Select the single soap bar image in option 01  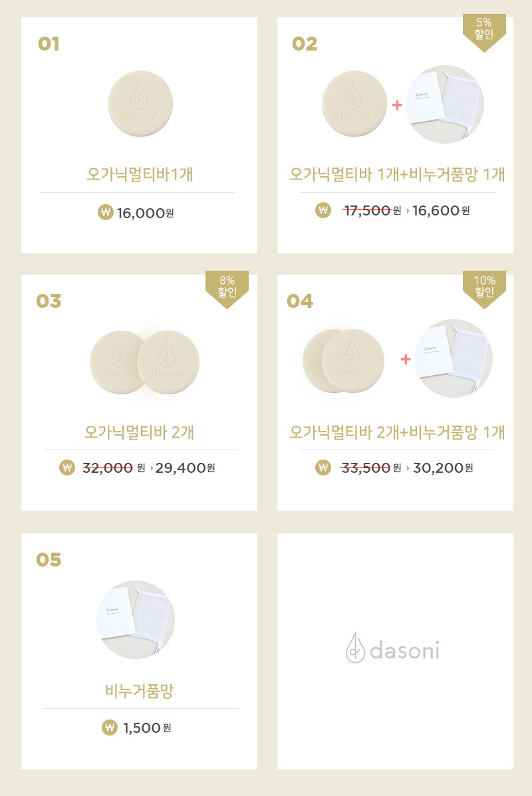(x=140, y=104)
